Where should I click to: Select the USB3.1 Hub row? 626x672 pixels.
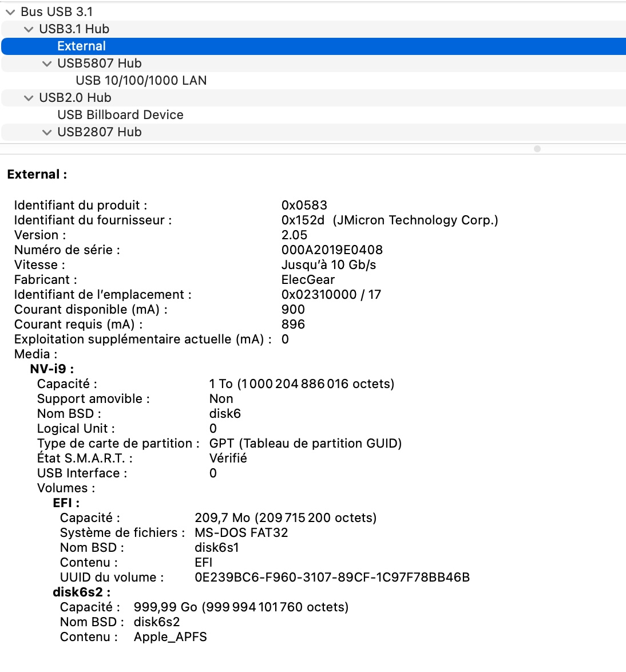click(313, 29)
